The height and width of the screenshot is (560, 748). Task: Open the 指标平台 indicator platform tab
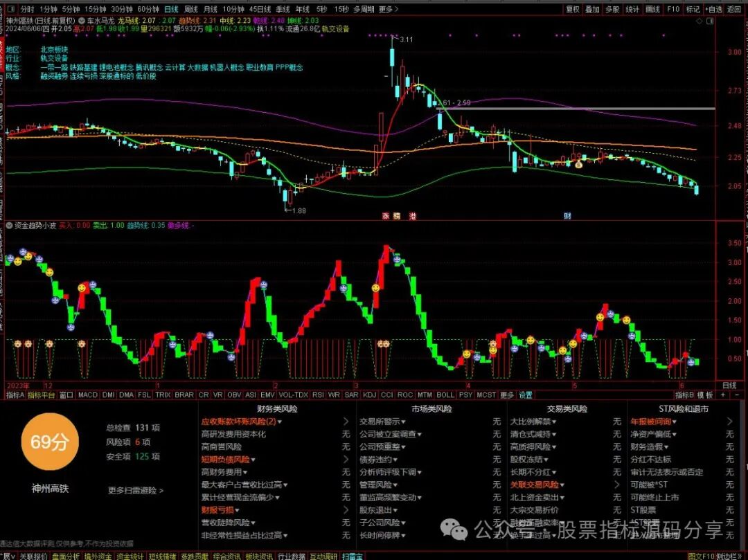coord(41,395)
